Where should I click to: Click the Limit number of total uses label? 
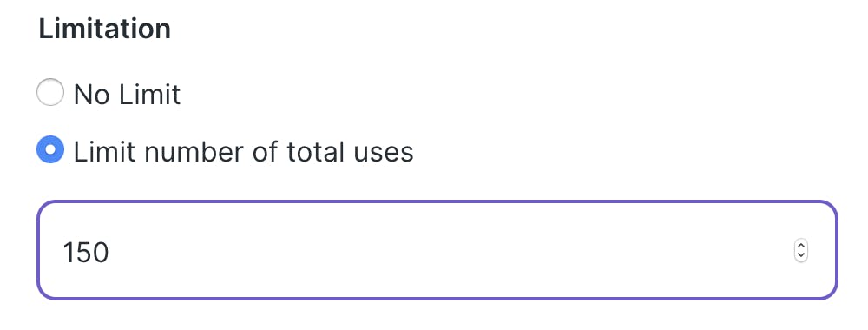point(244,152)
